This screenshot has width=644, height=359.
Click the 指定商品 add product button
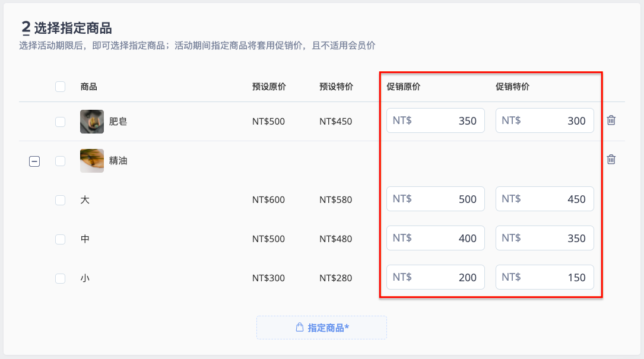322,328
